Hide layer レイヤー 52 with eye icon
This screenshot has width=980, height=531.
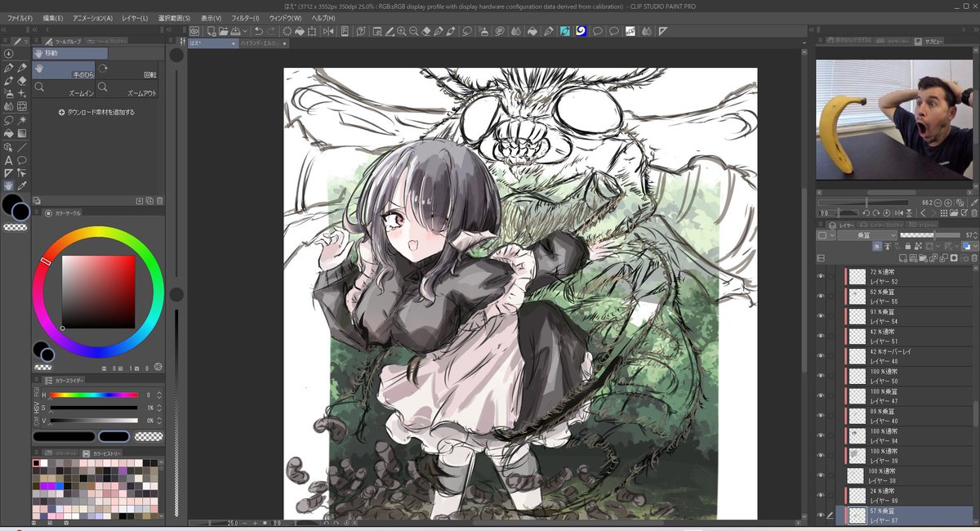pyautogui.click(x=821, y=276)
